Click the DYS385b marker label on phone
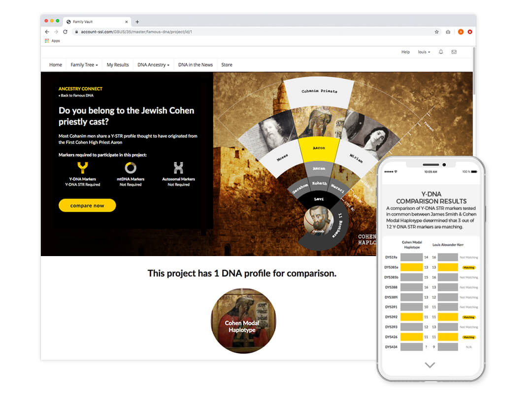This screenshot has height=394, width=532. (391, 277)
